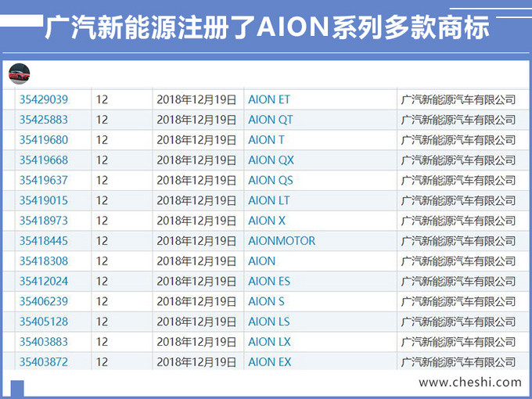This screenshot has height=399, width=532.
Task: Open registration number 35403883
Action: coord(44,342)
